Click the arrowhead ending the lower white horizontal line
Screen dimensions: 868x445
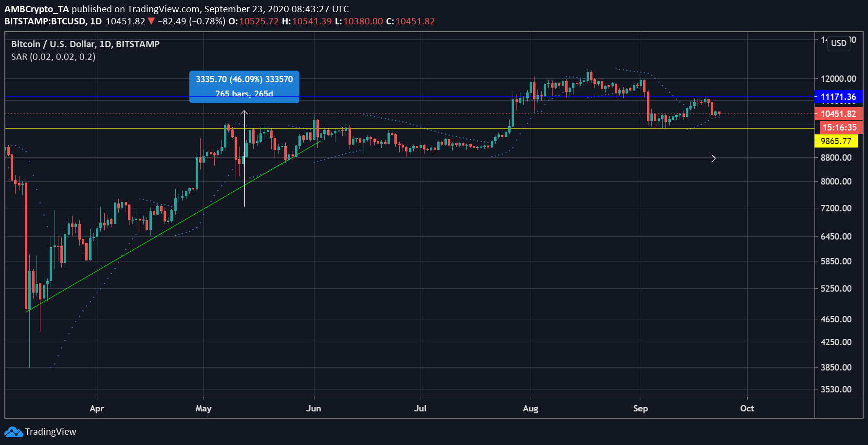click(713, 159)
